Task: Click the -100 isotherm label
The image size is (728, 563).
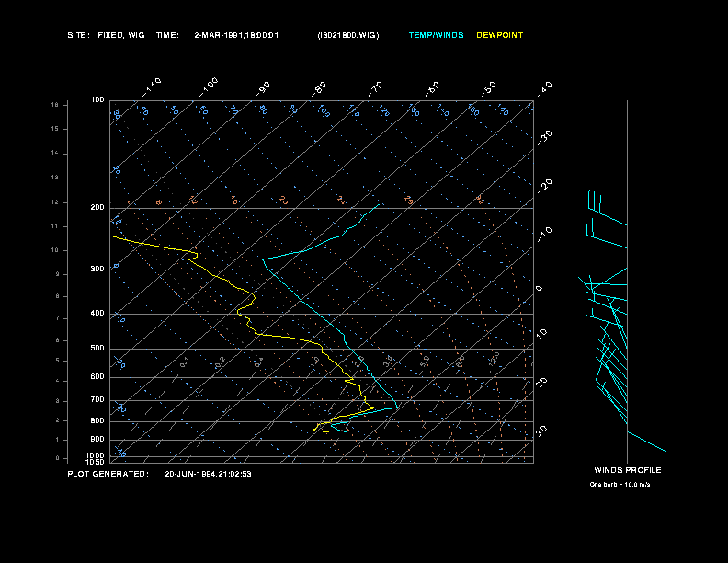Action: (209, 87)
